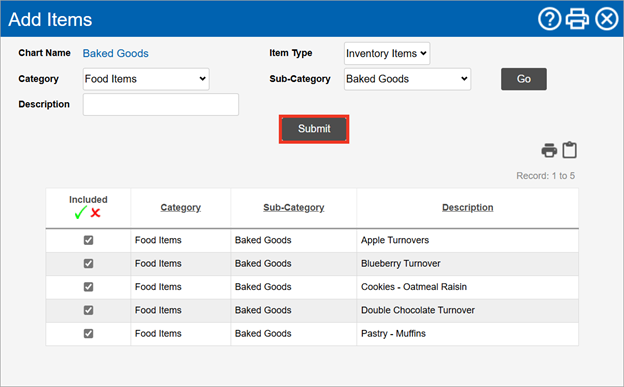The image size is (624, 387).
Task: Toggle the Cookies - Oatmeal Raisin checkbox
Action: click(x=88, y=287)
